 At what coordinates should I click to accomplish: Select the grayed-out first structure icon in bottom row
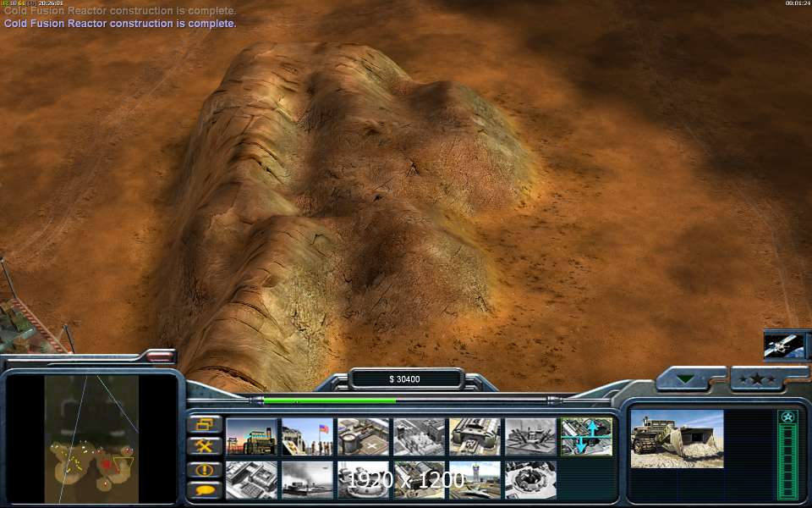[252, 480]
